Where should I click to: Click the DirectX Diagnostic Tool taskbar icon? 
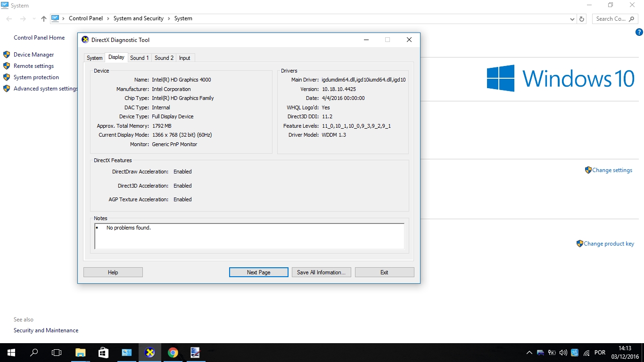(150, 352)
